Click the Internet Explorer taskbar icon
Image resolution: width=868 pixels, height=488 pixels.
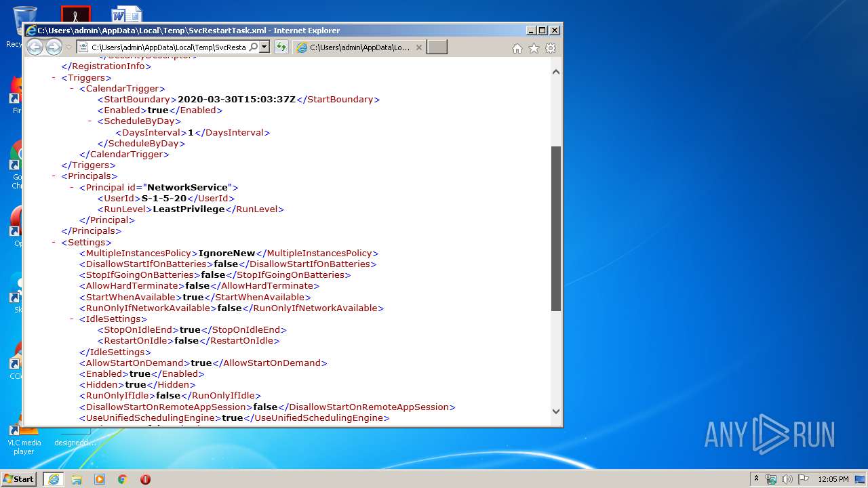click(54, 479)
